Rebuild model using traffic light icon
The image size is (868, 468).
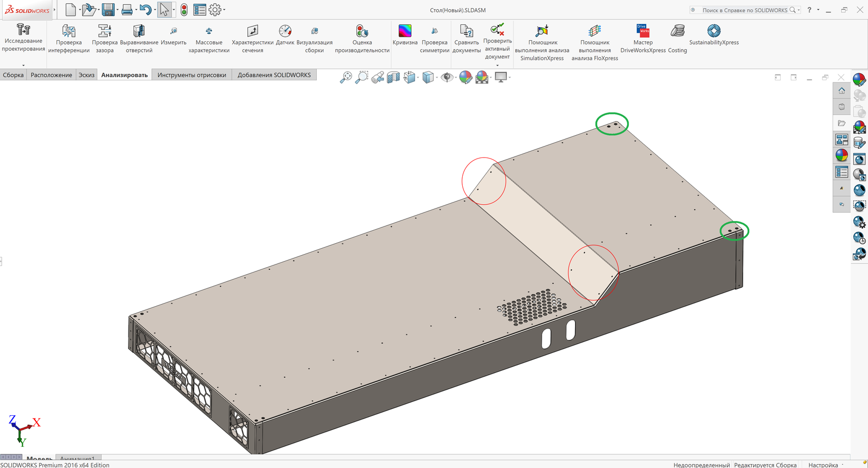coord(184,10)
